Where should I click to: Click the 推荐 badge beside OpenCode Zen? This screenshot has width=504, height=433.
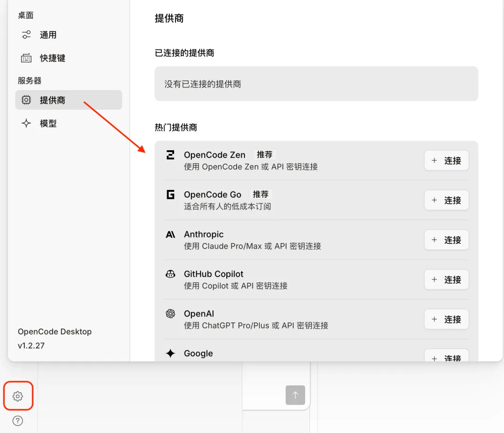[265, 154]
